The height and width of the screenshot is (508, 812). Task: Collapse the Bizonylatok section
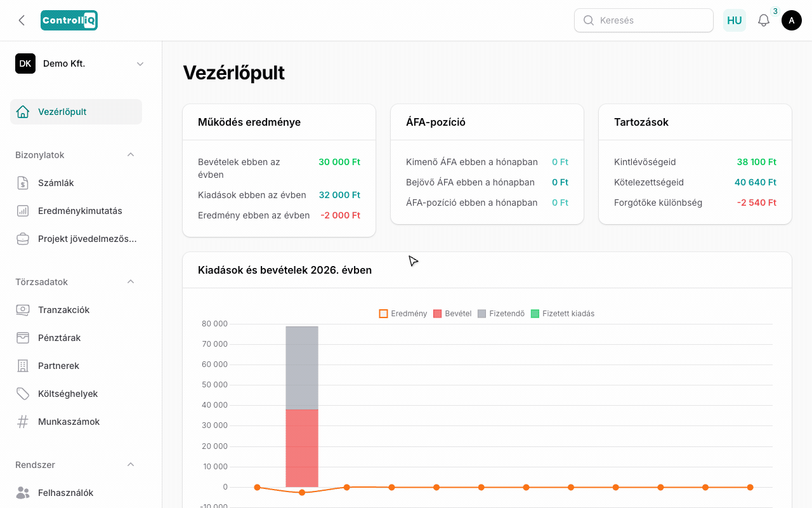coord(131,155)
